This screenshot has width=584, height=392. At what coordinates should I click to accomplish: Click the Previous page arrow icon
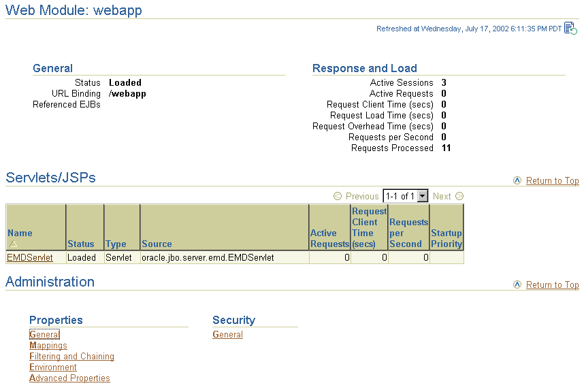tap(338, 197)
